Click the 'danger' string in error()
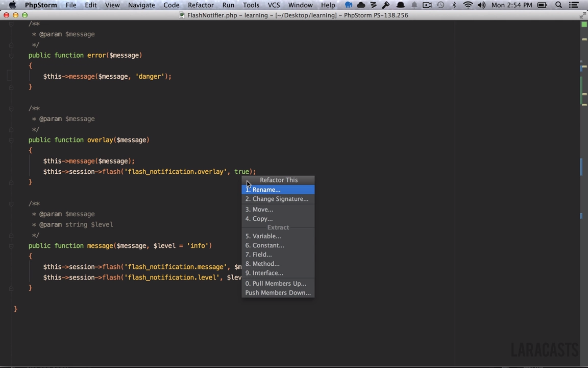The width and height of the screenshot is (588, 368). (x=150, y=76)
